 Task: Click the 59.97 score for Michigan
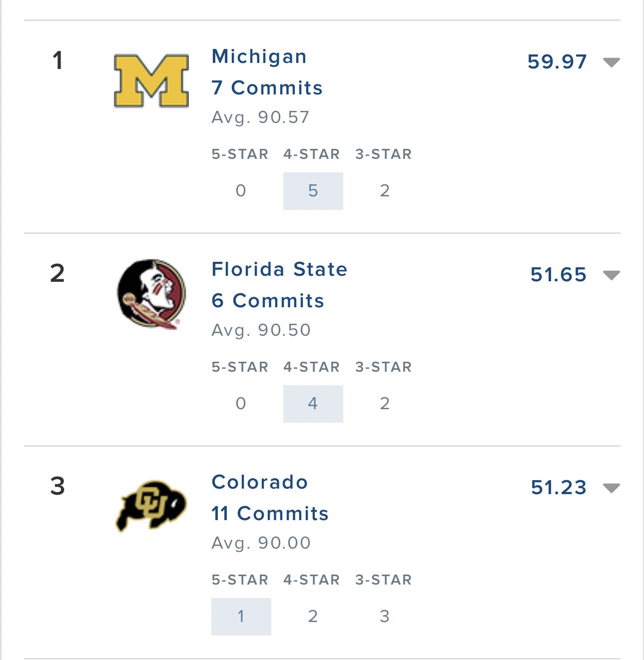[557, 62]
